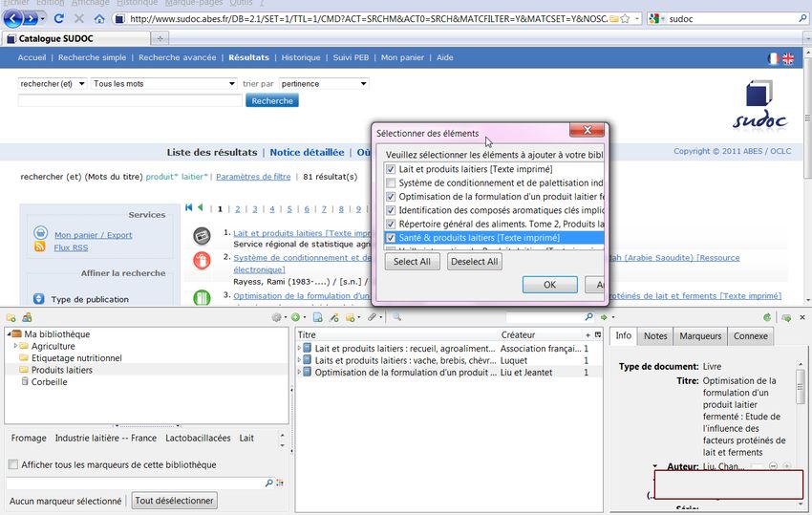Uncheck 'Optimisation de la formulation d'un produit laitier'
This screenshot has width=812, height=515.
point(391,197)
